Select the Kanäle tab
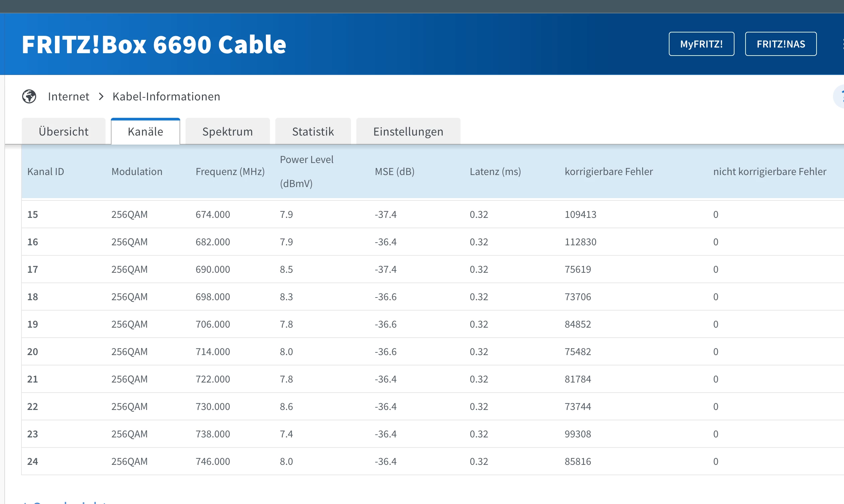The width and height of the screenshot is (844, 504). click(x=145, y=132)
